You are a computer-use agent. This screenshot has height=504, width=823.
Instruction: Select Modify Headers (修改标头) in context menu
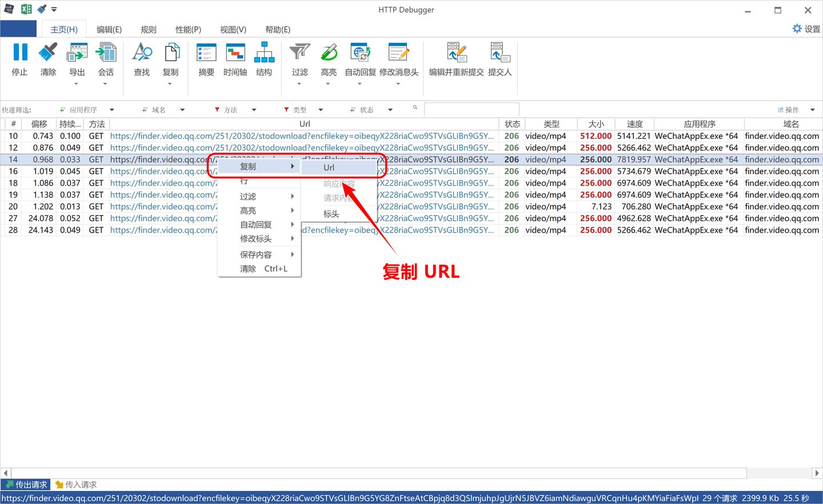[x=259, y=238]
